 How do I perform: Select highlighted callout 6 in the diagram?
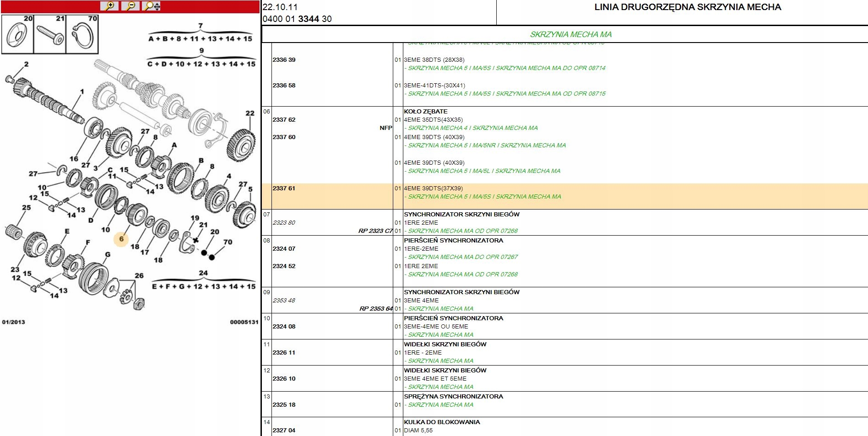pyautogui.click(x=121, y=239)
